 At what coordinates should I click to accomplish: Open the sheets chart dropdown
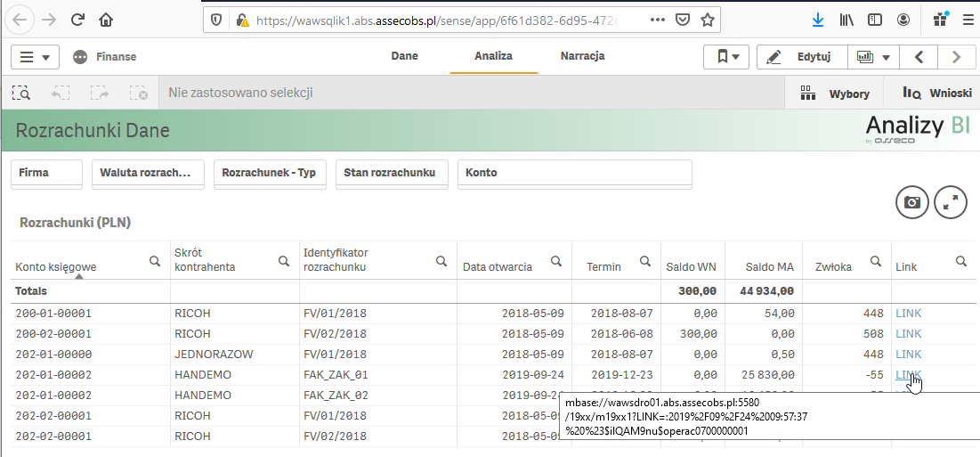click(x=872, y=57)
